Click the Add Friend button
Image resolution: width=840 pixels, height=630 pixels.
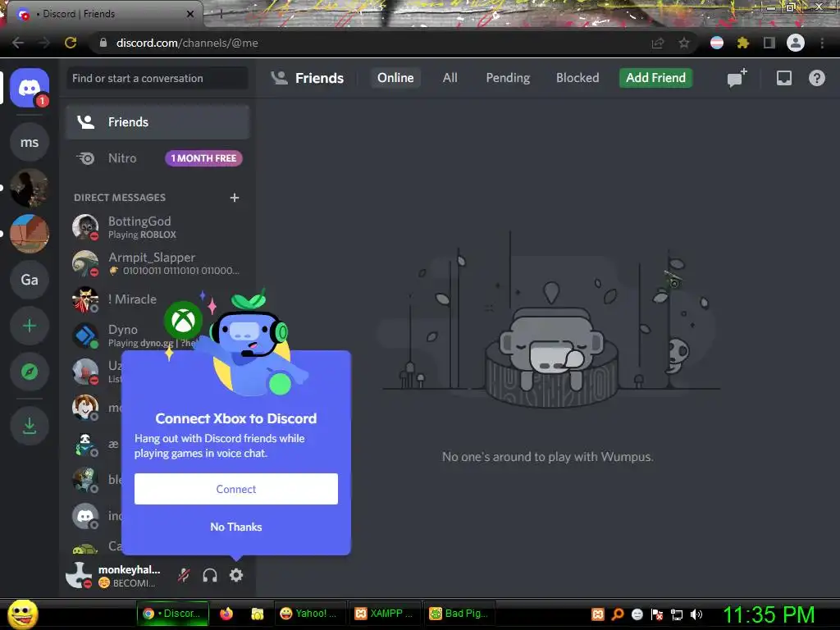click(655, 78)
